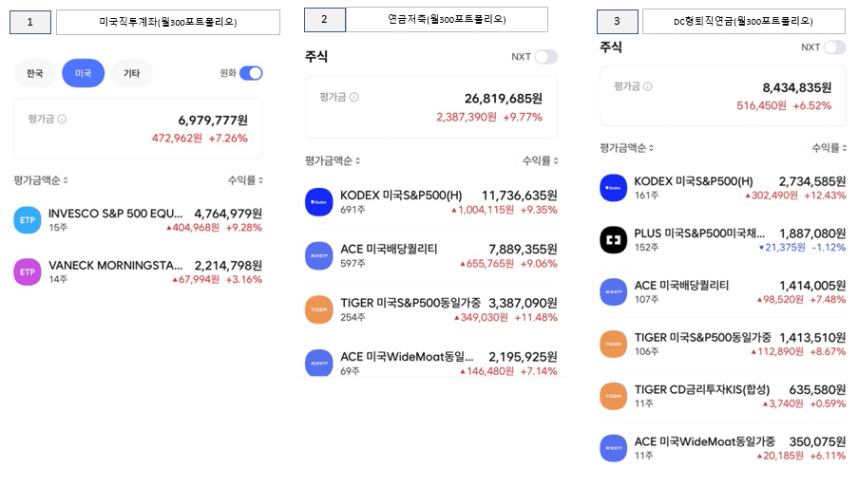Toggle the 원화 currency switch

[x=251, y=73]
